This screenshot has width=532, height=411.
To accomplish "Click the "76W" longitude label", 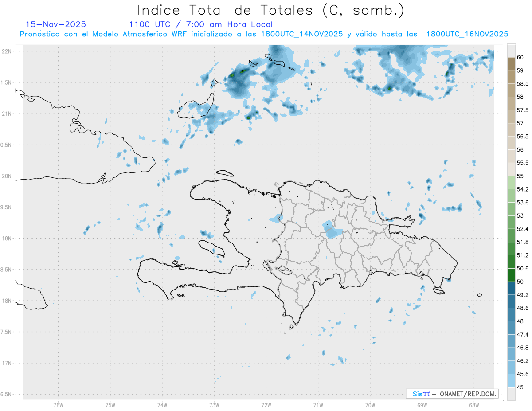I will point(58,405).
